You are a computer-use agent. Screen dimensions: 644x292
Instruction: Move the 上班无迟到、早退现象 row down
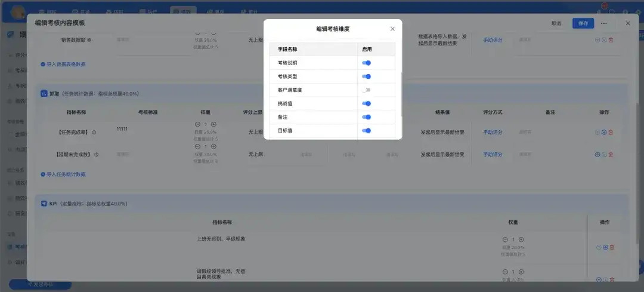click(x=605, y=247)
